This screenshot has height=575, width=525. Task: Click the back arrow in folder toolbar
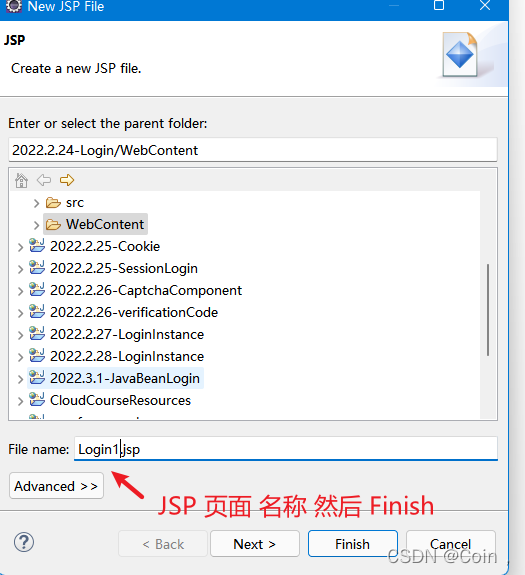click(44, 180)
